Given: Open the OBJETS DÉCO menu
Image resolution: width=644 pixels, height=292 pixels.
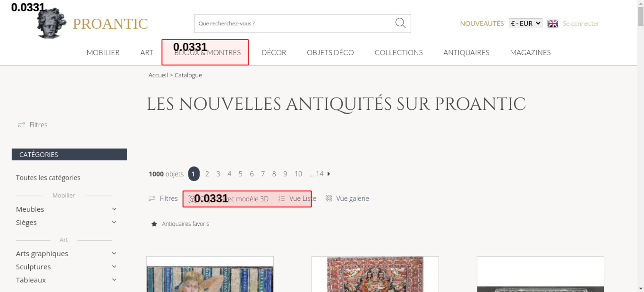Looking at the screenshot, I should [x=330, y=52].
